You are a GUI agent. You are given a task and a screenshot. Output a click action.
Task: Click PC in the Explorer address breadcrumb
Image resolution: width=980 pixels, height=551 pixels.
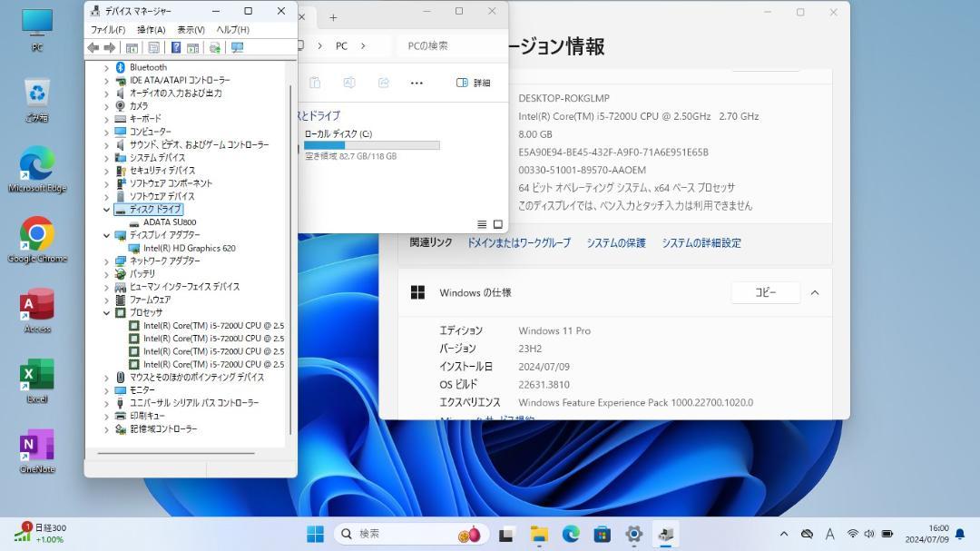(x=341, y=45)
